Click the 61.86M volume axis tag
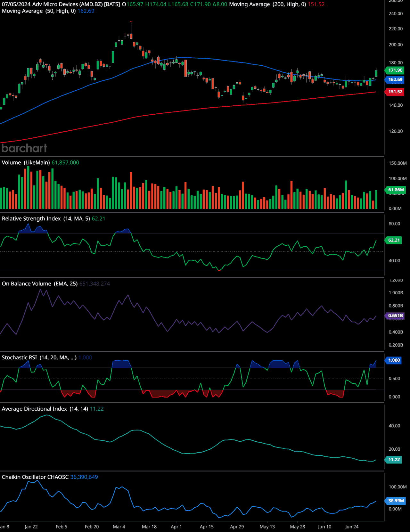The height and width of the screenshot is (532, 410). [x=396, y=190]
